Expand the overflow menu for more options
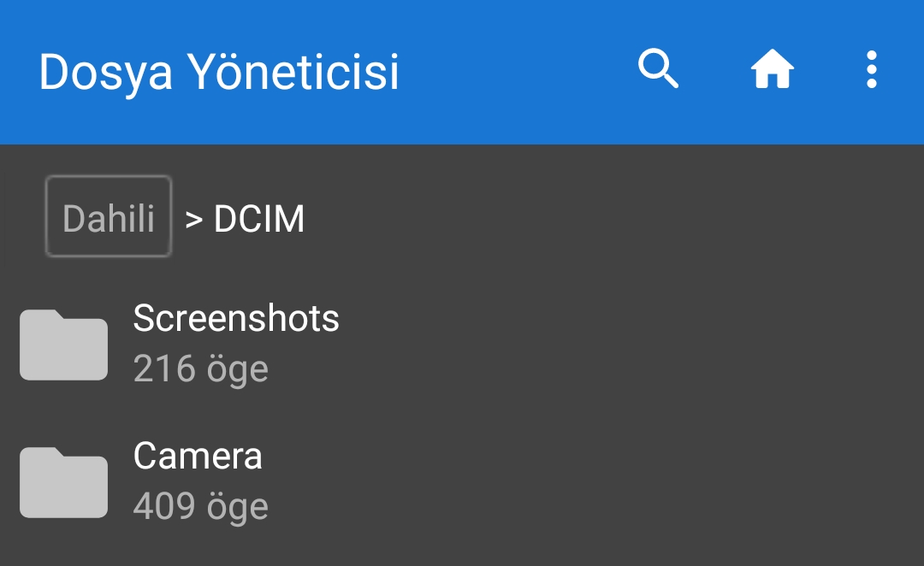Image resolution: width=924 pixels, height=566 pixels. point(871,71)
